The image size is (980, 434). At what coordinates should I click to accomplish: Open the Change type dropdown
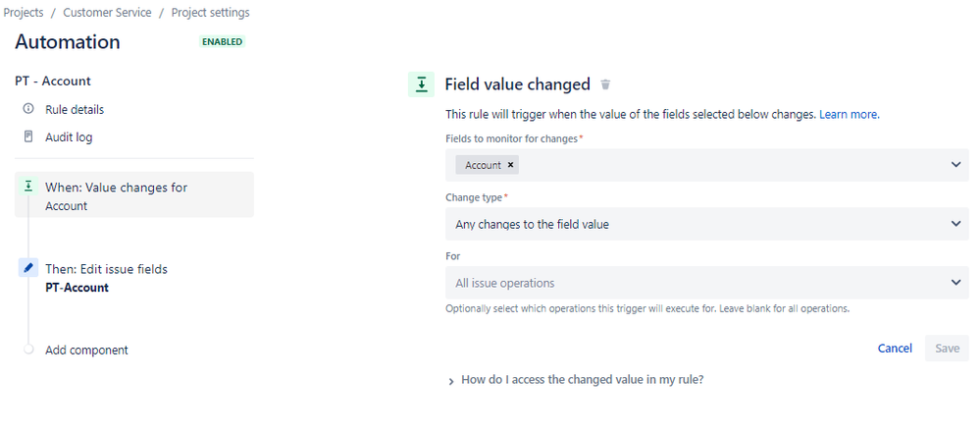pos(707,224)
